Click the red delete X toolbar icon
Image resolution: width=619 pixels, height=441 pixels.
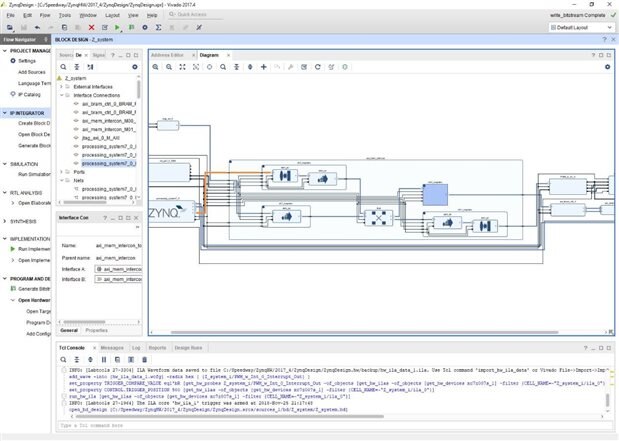(91, 28)
